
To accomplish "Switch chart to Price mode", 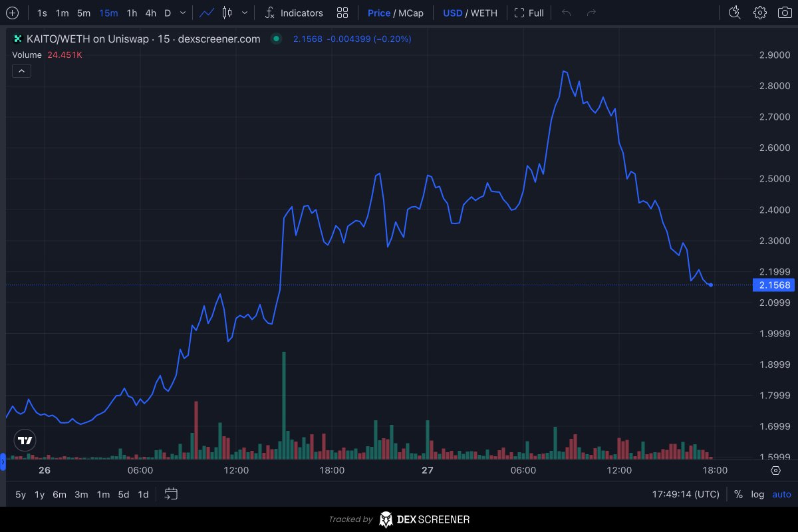I will click(x=379, y=13).
